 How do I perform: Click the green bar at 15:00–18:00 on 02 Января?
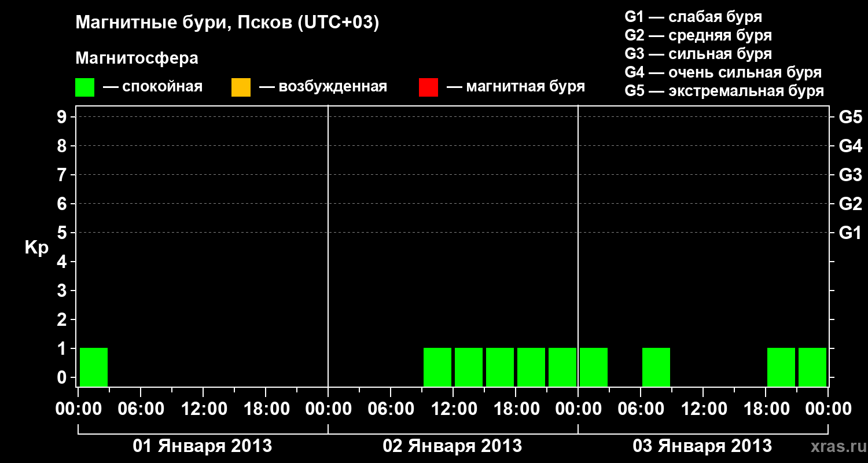pos(500,367)
